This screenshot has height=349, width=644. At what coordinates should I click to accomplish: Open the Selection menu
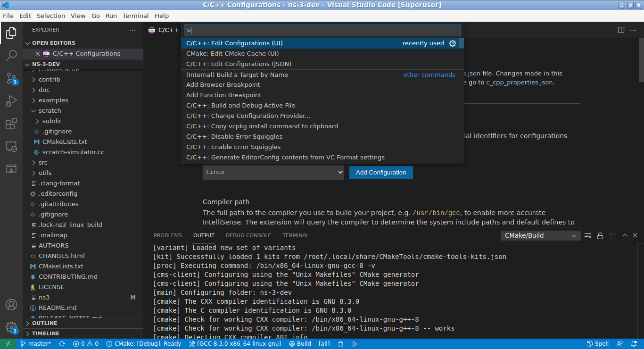click(x=51, y=16)
